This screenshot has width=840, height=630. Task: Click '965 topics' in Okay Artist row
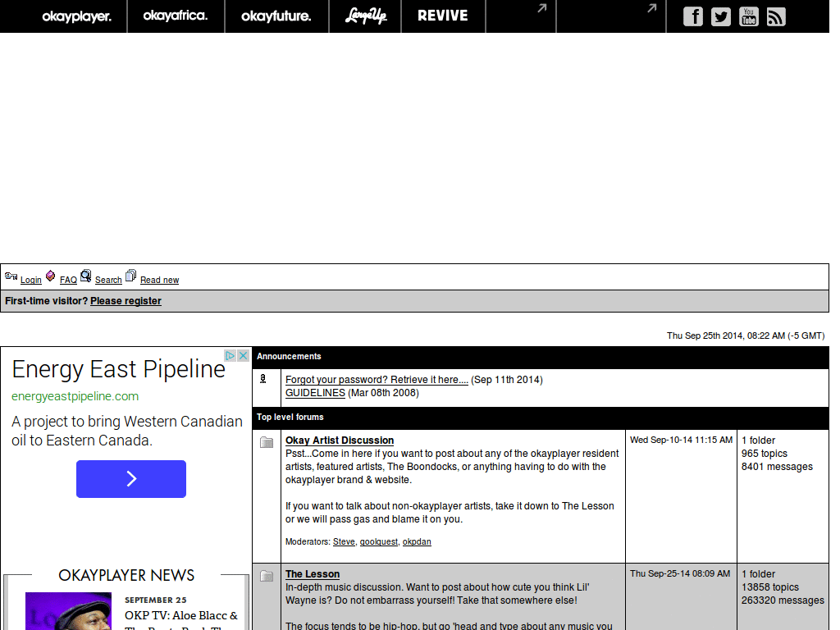[x=764, y=454]
